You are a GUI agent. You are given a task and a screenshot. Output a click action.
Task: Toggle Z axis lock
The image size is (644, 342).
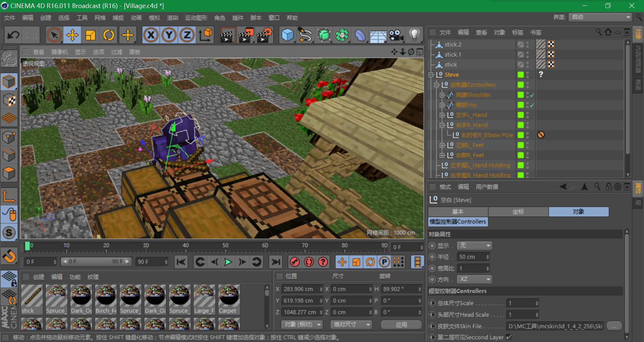pyautogui.click(x=187, y=35)
